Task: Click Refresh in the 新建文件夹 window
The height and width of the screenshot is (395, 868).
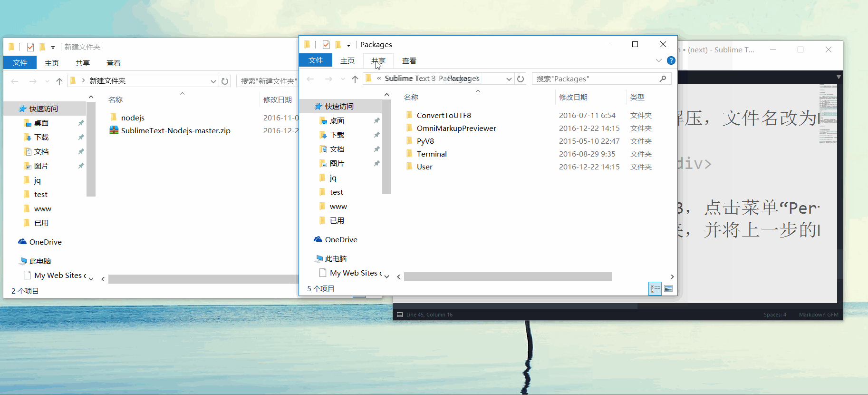Action: click(x=225, y=81)
